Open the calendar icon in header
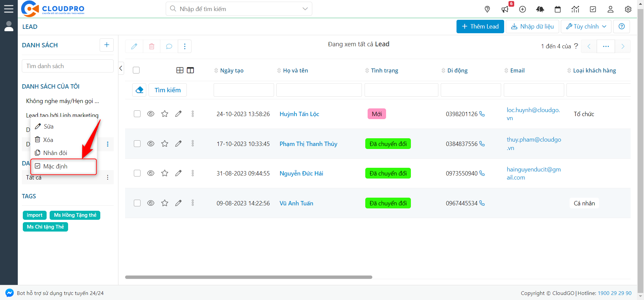The image size is (644, 300). coord(558,9)
